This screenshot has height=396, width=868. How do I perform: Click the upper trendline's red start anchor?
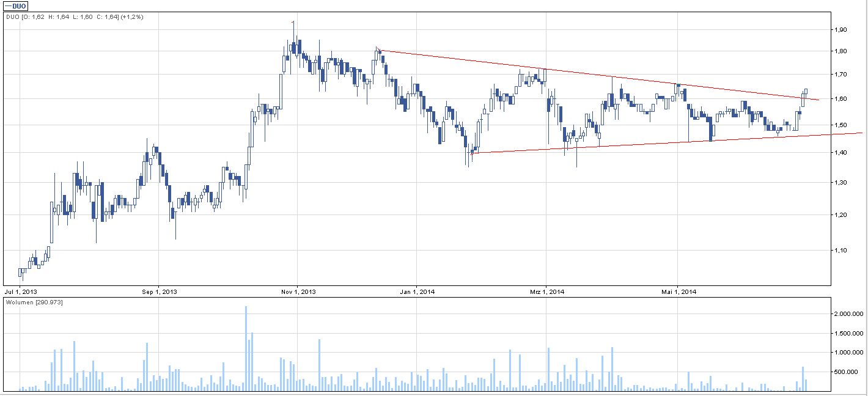click(378, 50)
